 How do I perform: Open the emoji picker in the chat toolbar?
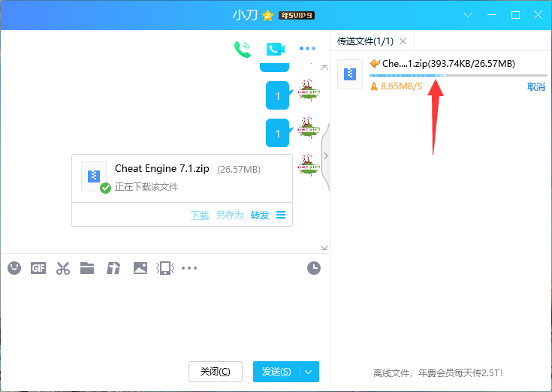(14, 267)
